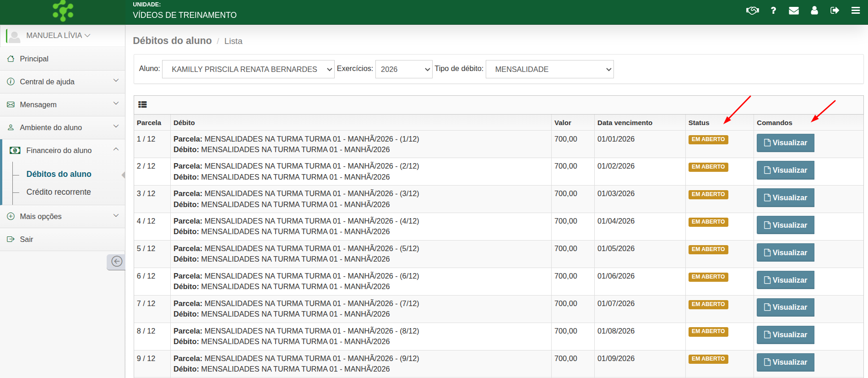Click the user profile icon in header
This screenshot has height=378, width=868.
coord(814,11)
